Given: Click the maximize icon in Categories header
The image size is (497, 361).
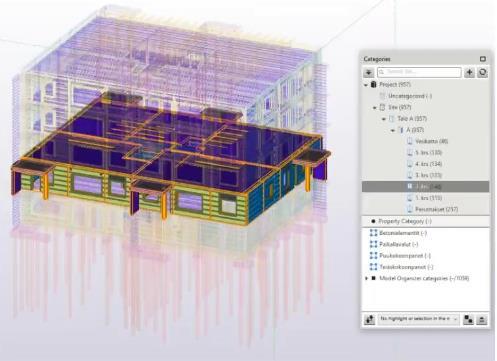Looking at the screenshot, I should pos(483,59).
